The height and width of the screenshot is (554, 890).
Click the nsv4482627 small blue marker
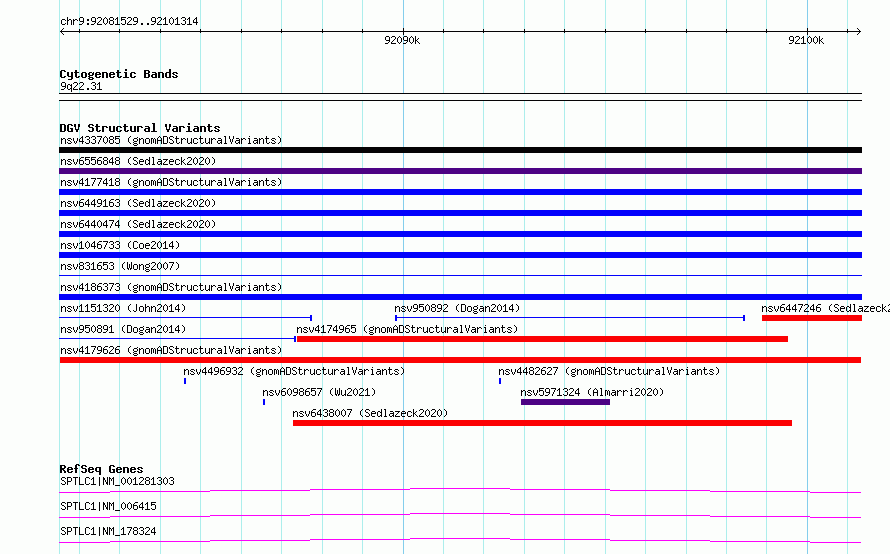(x=500, y=381)
